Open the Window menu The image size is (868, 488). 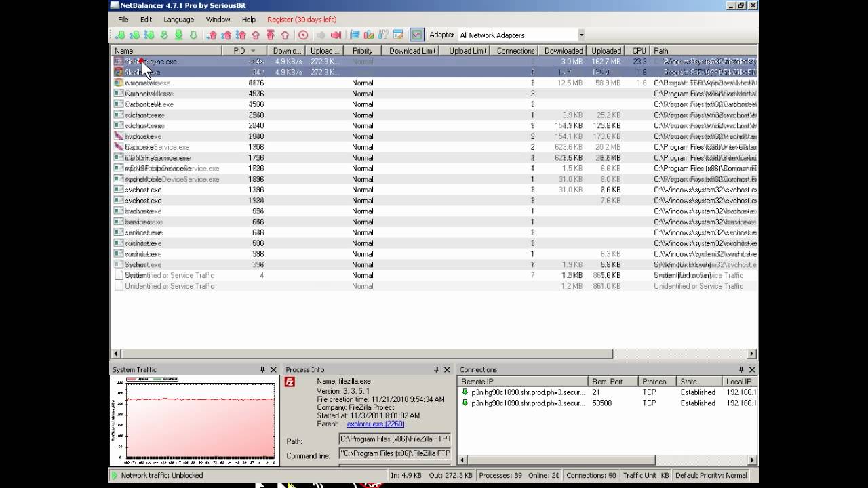[x=218, y=20]
